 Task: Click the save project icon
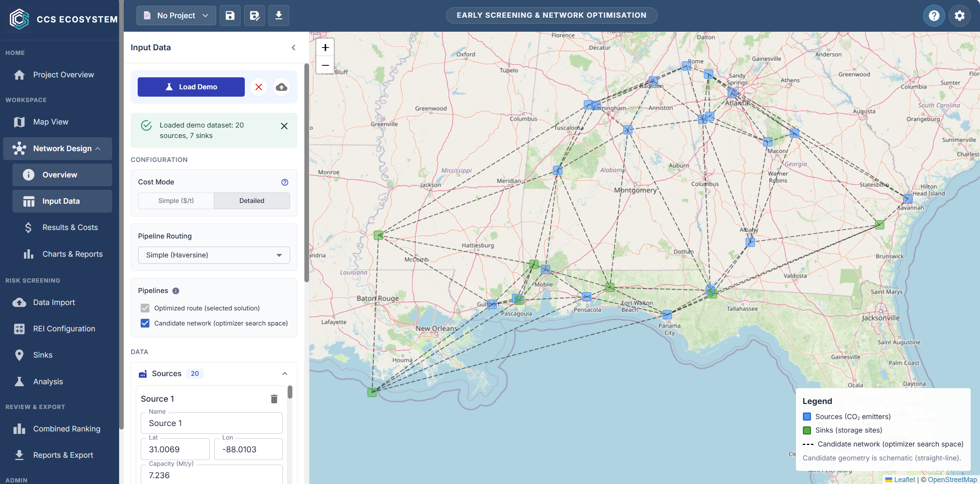point(230,15)
